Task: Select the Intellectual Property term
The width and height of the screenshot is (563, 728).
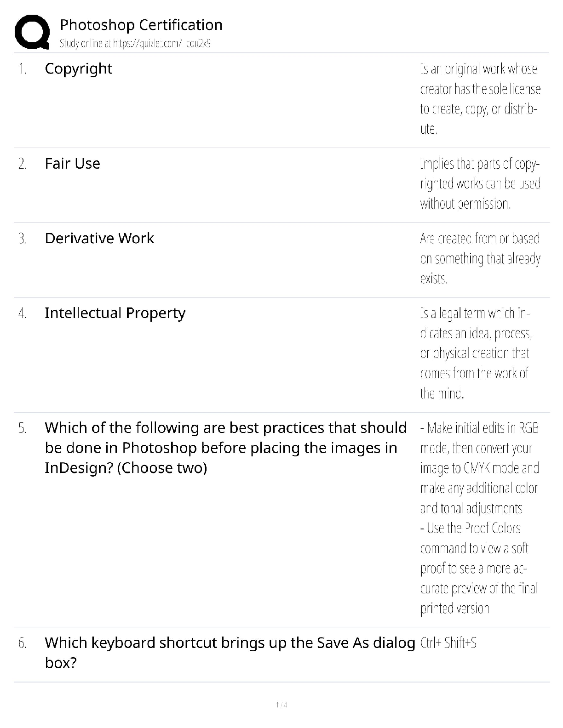Action: click(x=115, y=313)
